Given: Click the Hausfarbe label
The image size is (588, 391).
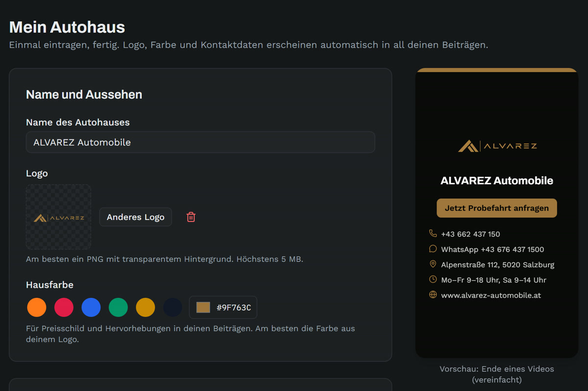Looking at the screenshot, I should pos(49,285).
